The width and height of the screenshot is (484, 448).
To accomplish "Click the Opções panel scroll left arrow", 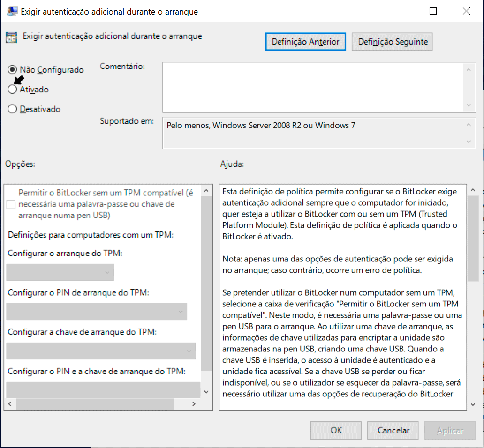I will coord(10,404).
